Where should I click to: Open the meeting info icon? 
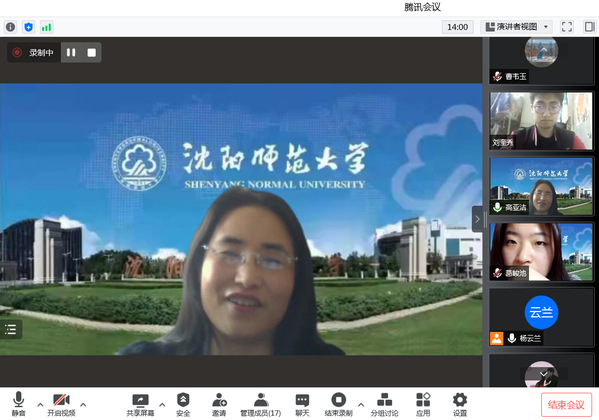10,27
